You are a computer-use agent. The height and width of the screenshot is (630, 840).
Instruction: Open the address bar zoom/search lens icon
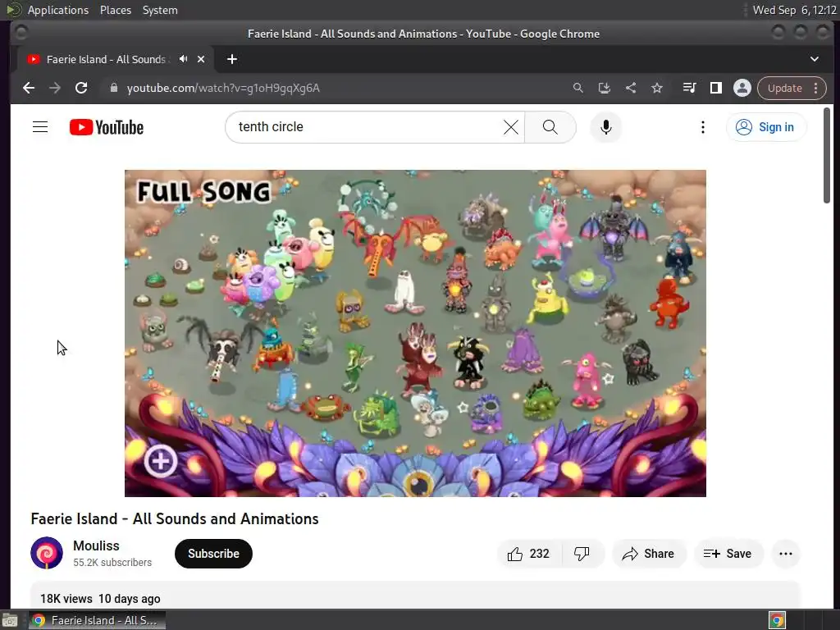tap(577, 88)
